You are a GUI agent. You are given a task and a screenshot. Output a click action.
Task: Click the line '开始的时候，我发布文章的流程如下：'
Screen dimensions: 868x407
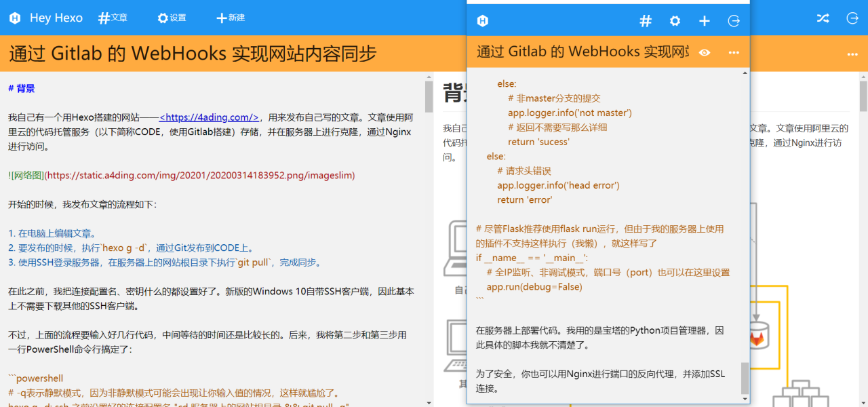[x=82, y=204]
